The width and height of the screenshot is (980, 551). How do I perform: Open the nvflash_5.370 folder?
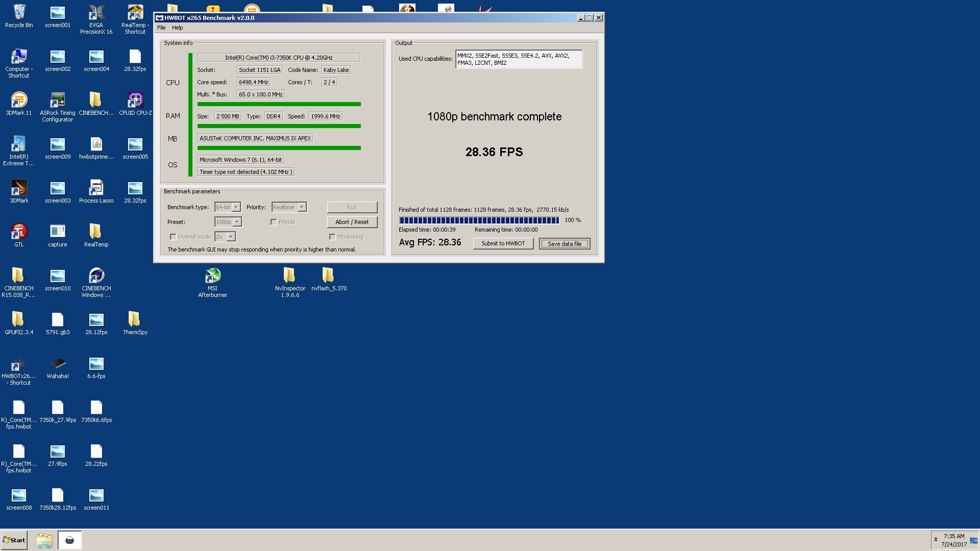(329, 279)
